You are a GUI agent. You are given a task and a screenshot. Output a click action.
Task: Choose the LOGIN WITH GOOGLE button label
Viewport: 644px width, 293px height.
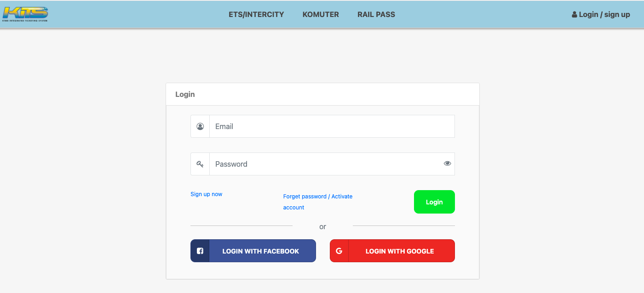(400, 251)
